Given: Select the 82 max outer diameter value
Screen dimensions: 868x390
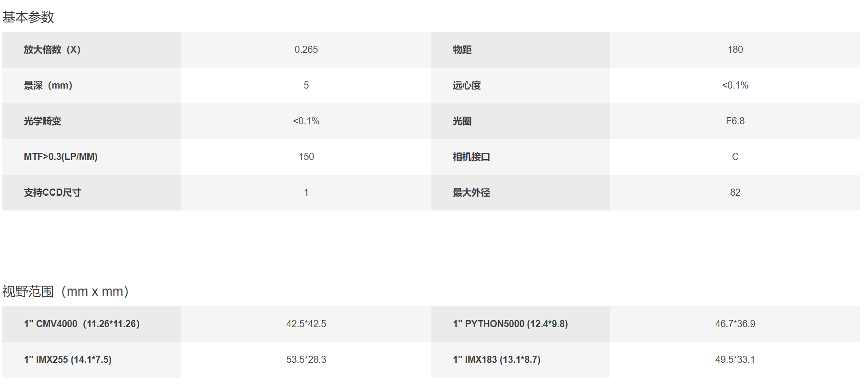Looking at the screenshot, I should coord(735,192).
